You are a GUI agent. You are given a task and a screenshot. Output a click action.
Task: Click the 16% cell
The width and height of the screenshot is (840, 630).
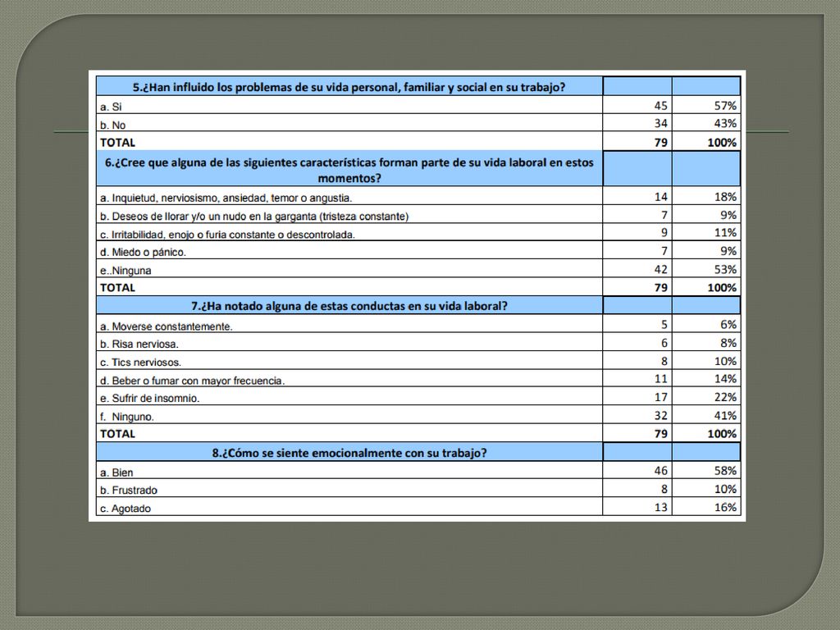[725, 507]
